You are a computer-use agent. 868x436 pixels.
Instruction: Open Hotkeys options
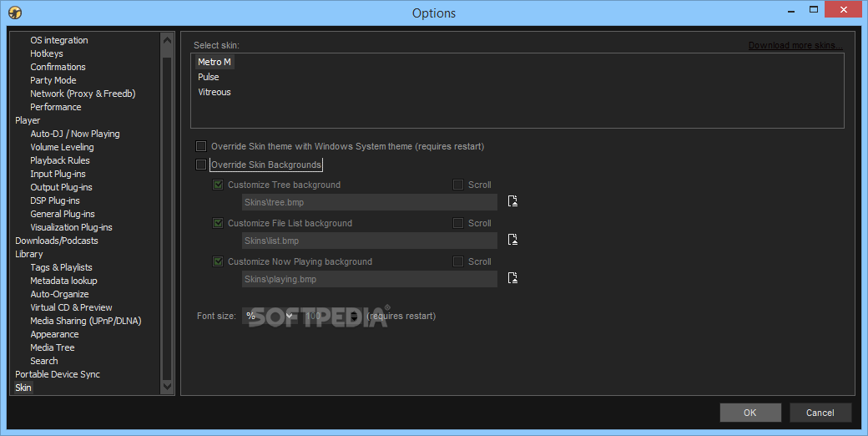tap(47, 53)
